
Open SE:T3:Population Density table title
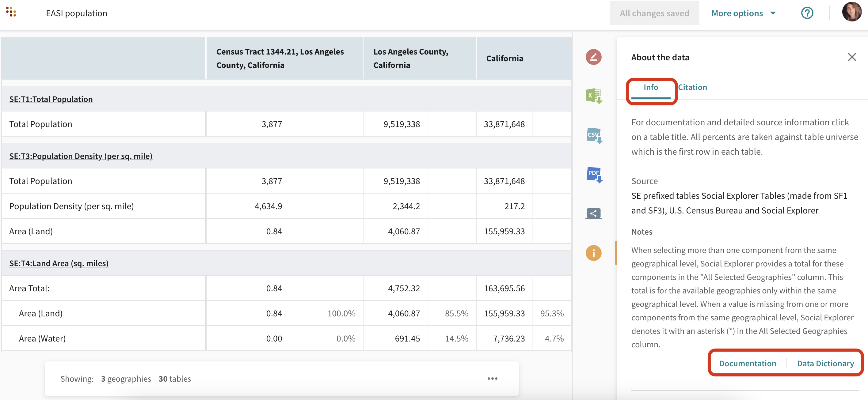81,156
